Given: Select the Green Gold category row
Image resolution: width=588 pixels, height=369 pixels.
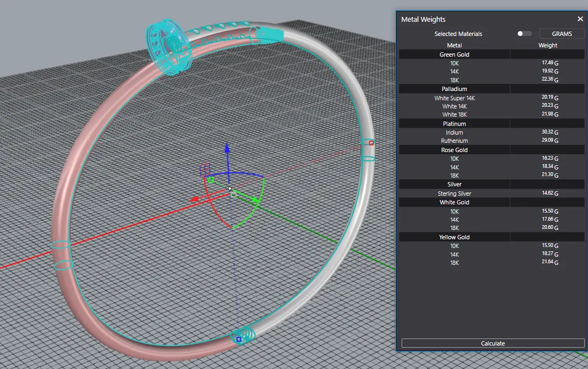Looking at the screenshot, I should pyautogui.click(x=454, y=55).
